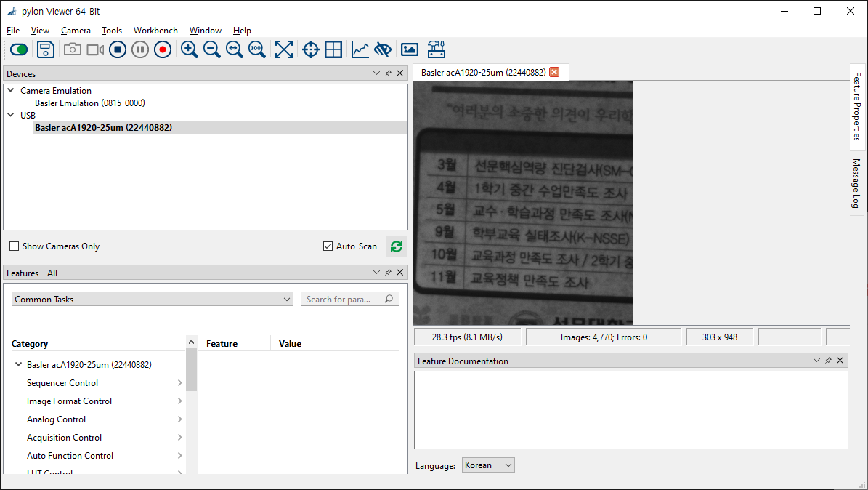
Task: Uncheck the Auto-Scan checkbox
Action: point(328,246)
